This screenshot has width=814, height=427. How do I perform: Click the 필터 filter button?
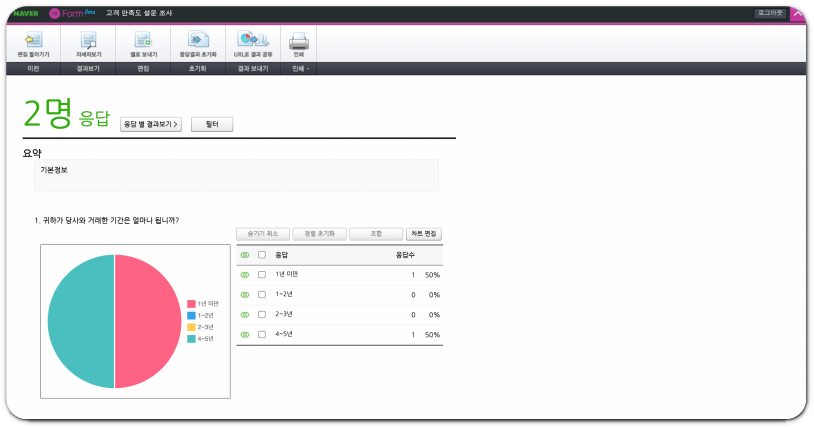coord(212,125)
